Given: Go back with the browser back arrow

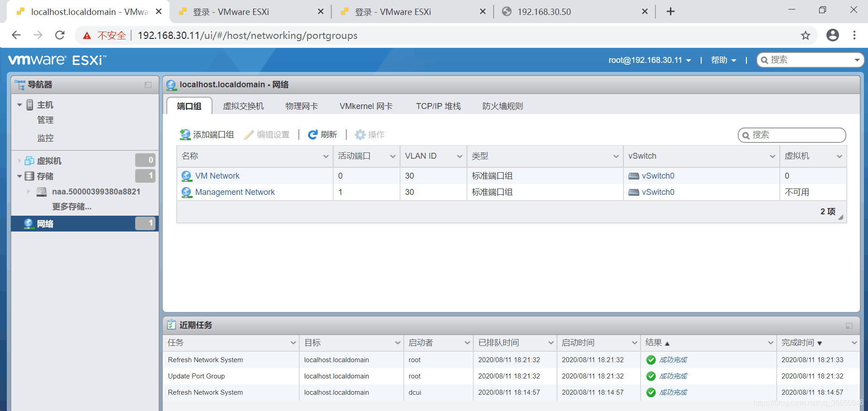Looking at the screenshot, I should [16, 35].
